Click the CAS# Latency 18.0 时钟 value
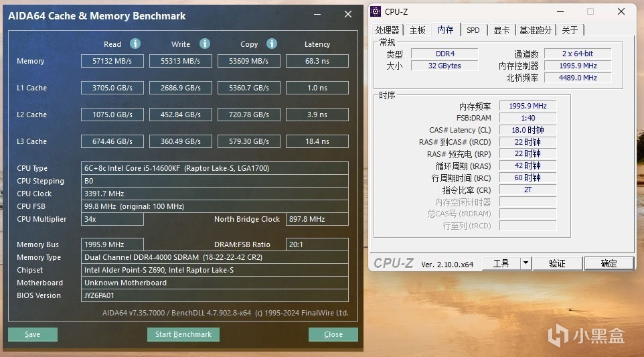The height and width of the screenshot is (357, 644). click(528, 130)
